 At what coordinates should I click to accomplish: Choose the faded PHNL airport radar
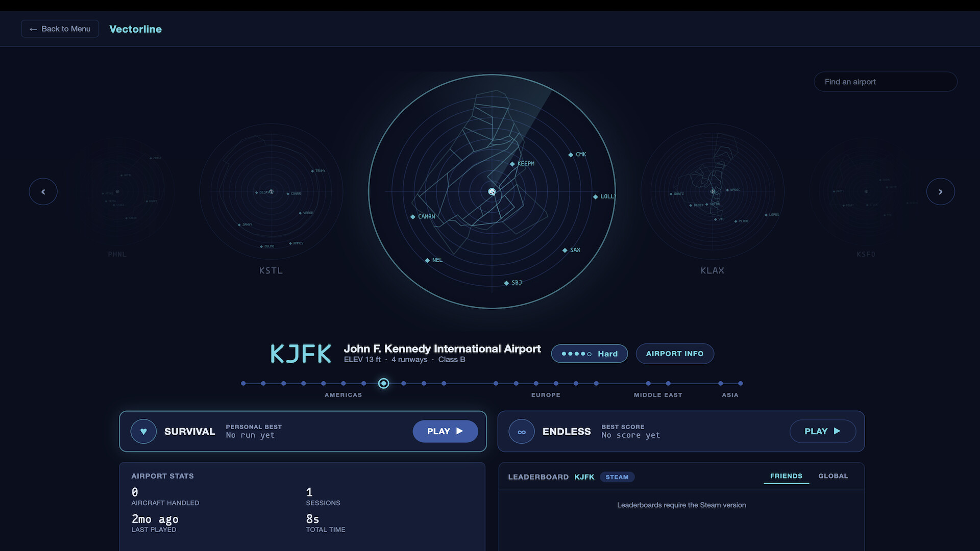[x=117, y=192]
